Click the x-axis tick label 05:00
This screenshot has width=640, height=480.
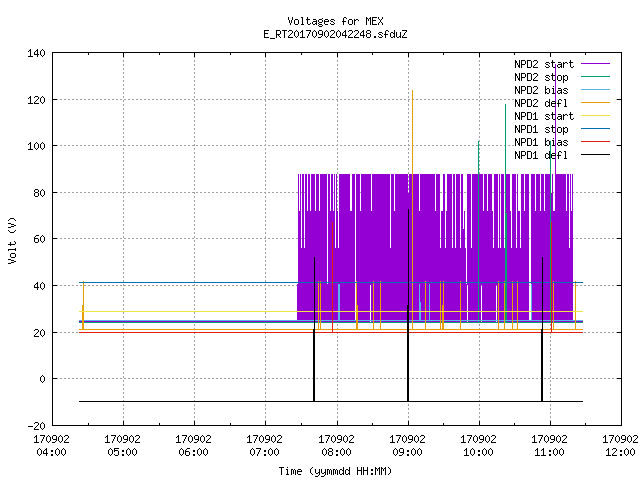click(122, 452)
